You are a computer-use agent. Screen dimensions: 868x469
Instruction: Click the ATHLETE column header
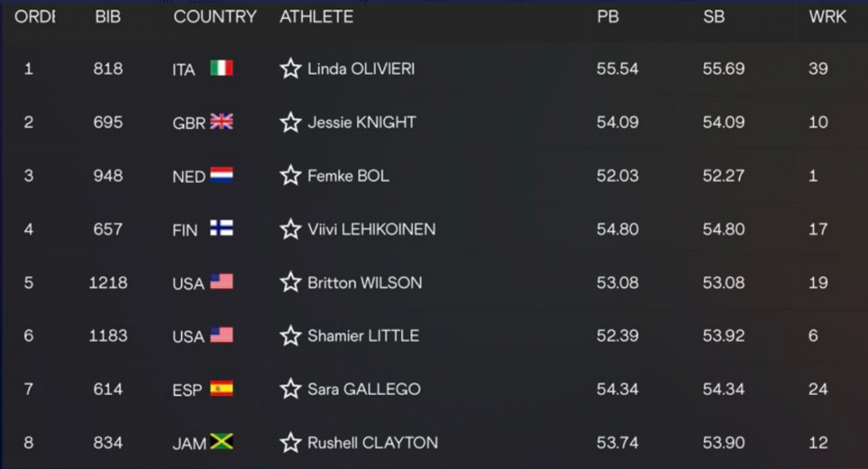click(316, 17)
